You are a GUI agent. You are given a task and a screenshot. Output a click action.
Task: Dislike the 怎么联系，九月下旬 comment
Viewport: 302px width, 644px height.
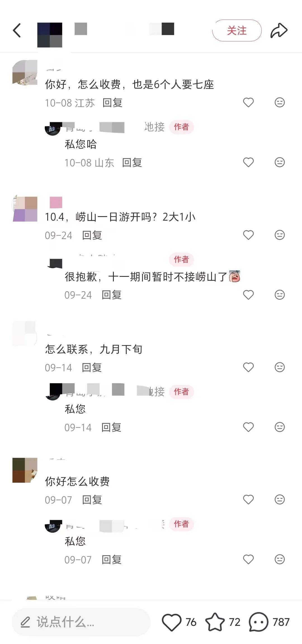(280, 367)
